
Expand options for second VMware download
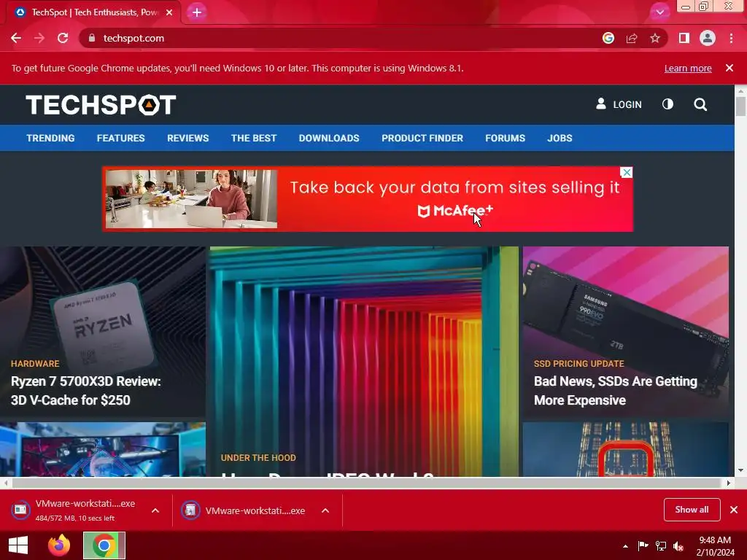[x=325, y=510]
